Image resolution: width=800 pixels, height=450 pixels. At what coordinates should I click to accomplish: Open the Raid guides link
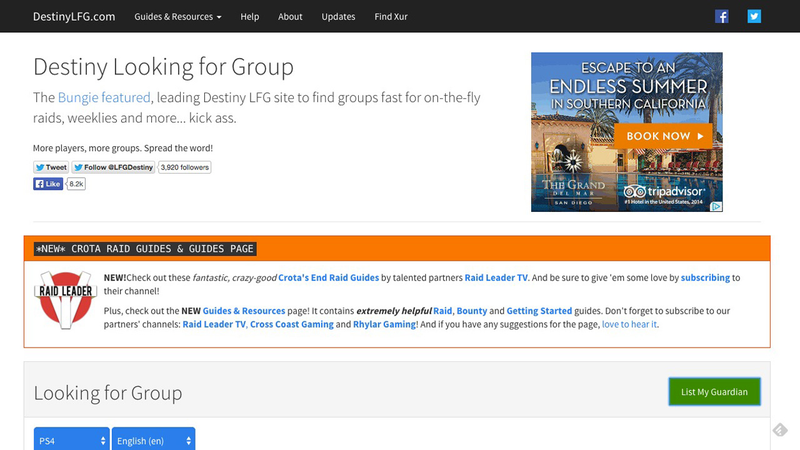[442, 311]
